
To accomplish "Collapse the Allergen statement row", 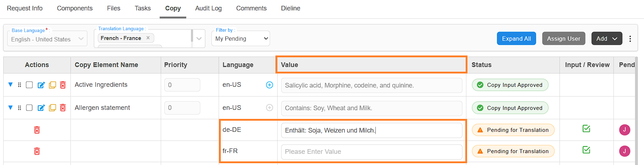I will [10, 107].
